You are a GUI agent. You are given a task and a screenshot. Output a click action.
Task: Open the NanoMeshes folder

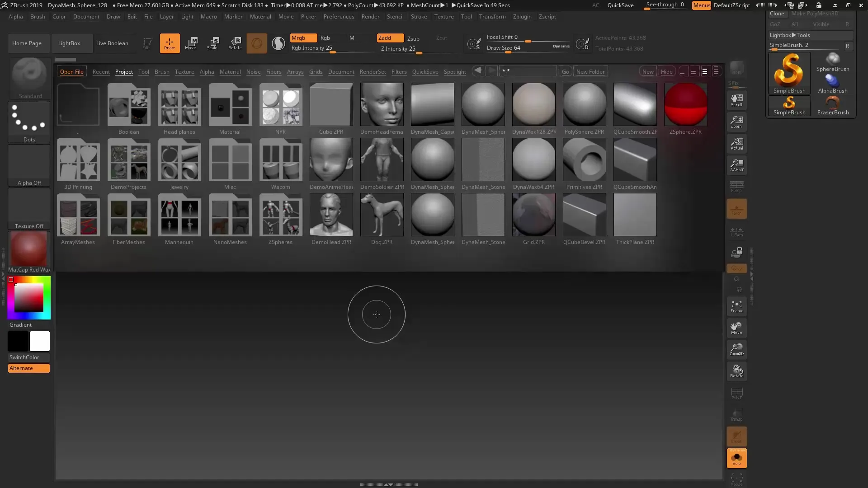point(230,219)
